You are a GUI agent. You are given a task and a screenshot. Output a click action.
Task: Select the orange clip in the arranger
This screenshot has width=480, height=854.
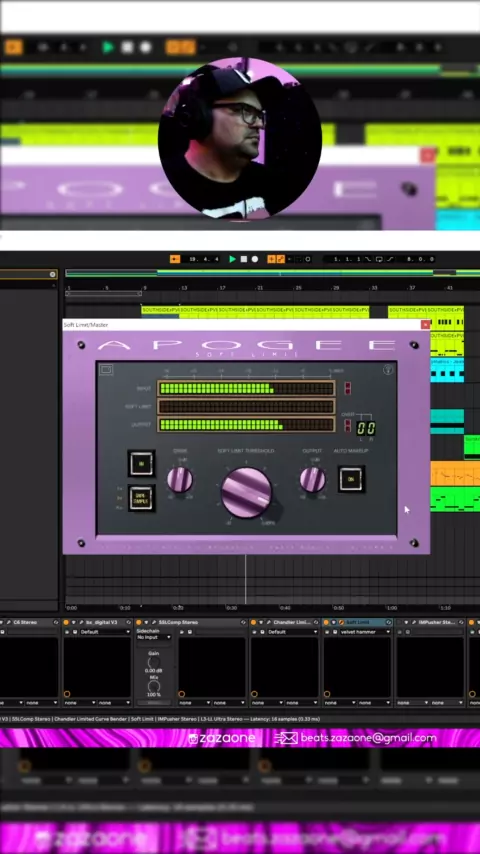click(455, 473)
